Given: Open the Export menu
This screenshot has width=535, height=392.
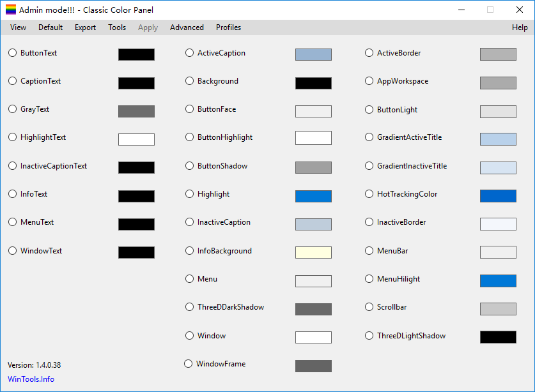Looking at the screenshot, I should tap(84, 27).
